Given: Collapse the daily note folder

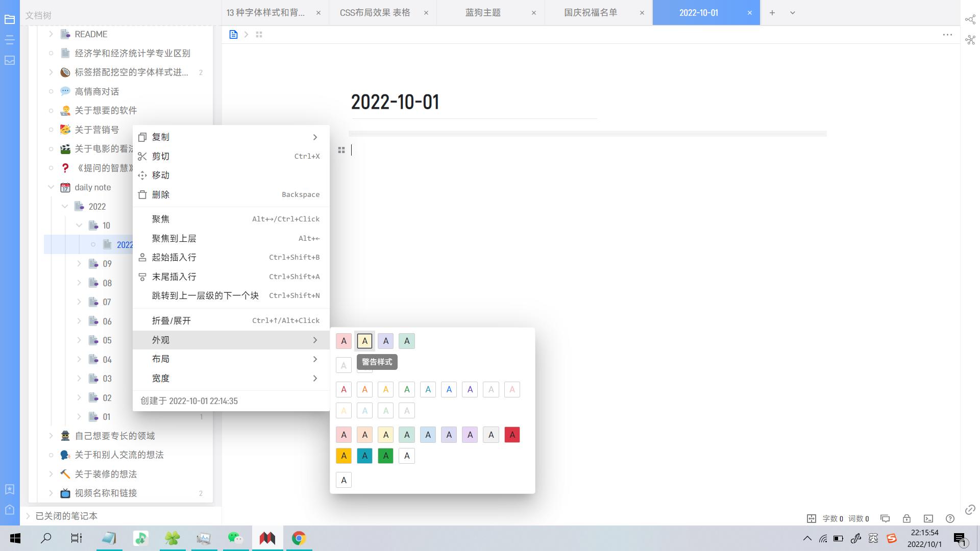Looking at the screenshot, I should point(51,187).
